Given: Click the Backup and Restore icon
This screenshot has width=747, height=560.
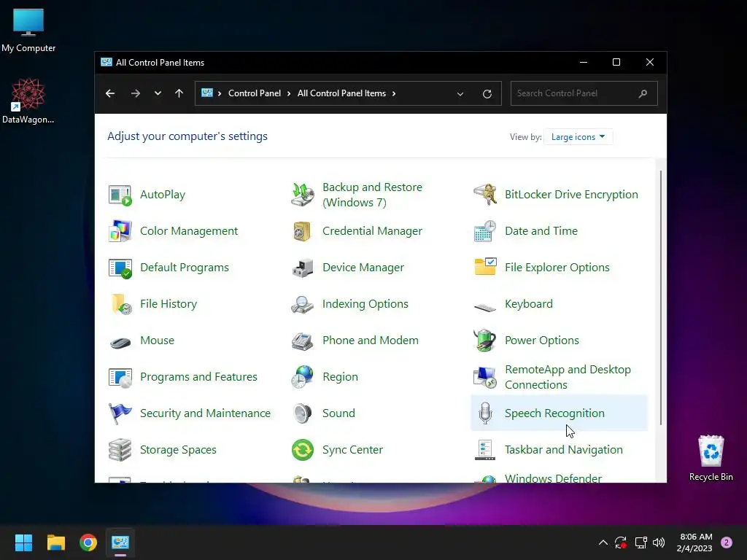Looking at the screenshot, I should (303, 195).
